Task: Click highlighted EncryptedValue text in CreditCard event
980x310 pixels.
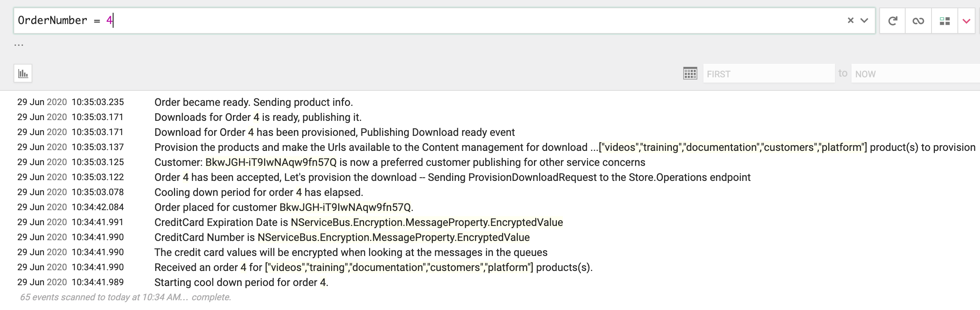Action: 426,222
